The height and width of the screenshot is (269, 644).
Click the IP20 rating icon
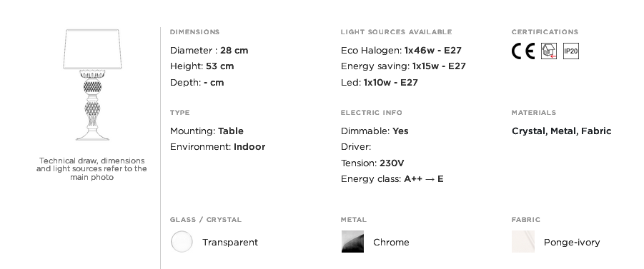(571, 51)
